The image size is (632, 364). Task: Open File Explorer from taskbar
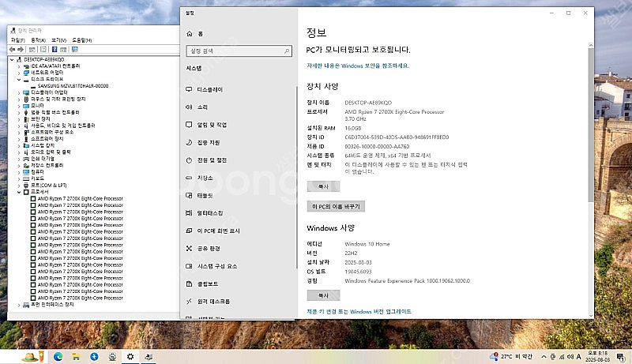pyautogui.click(x=76, y=357)
